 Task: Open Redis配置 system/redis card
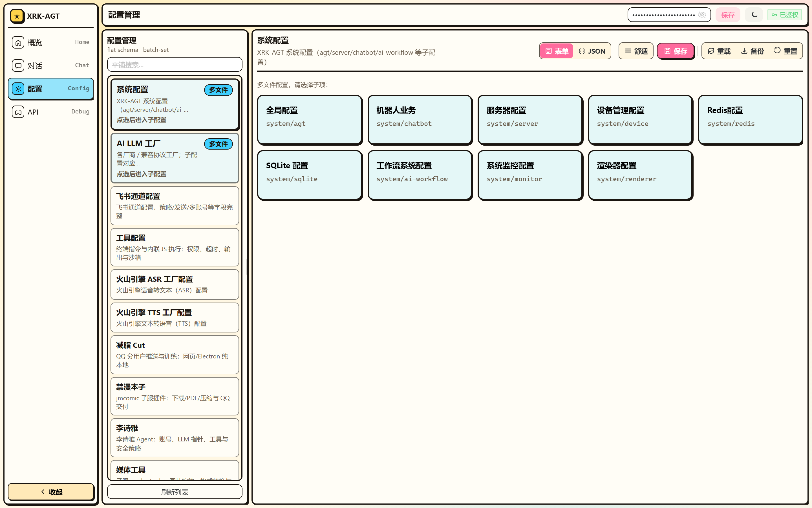click(751, 120)
